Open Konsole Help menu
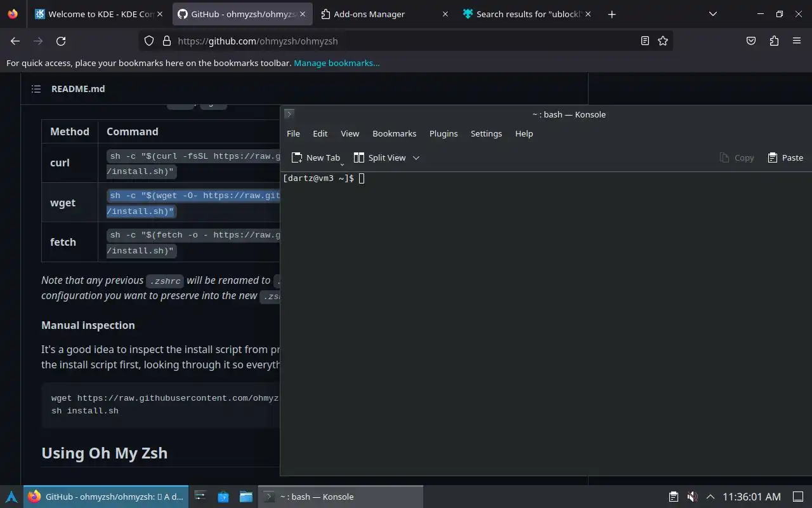 click(524, 133)
